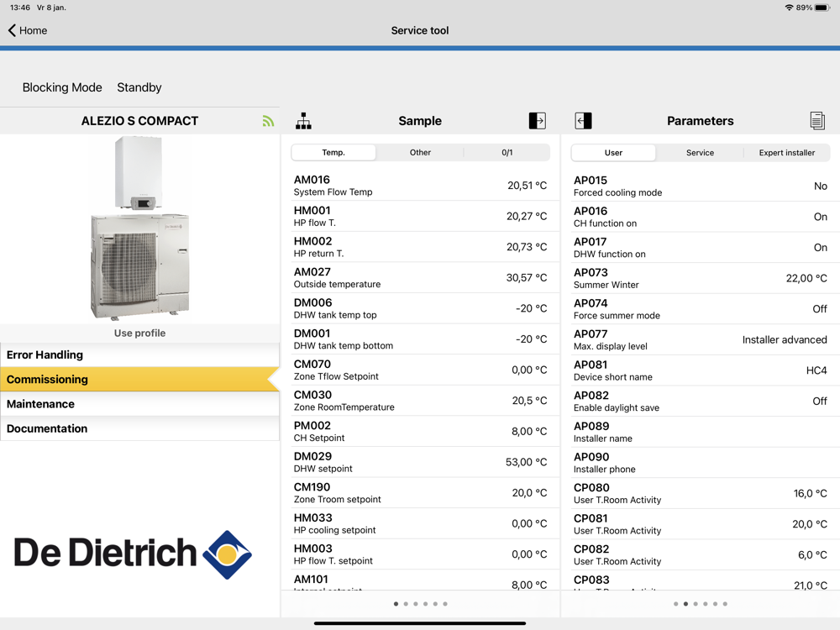
Task: Select the User parameters tab
Action: click(613, 153)
